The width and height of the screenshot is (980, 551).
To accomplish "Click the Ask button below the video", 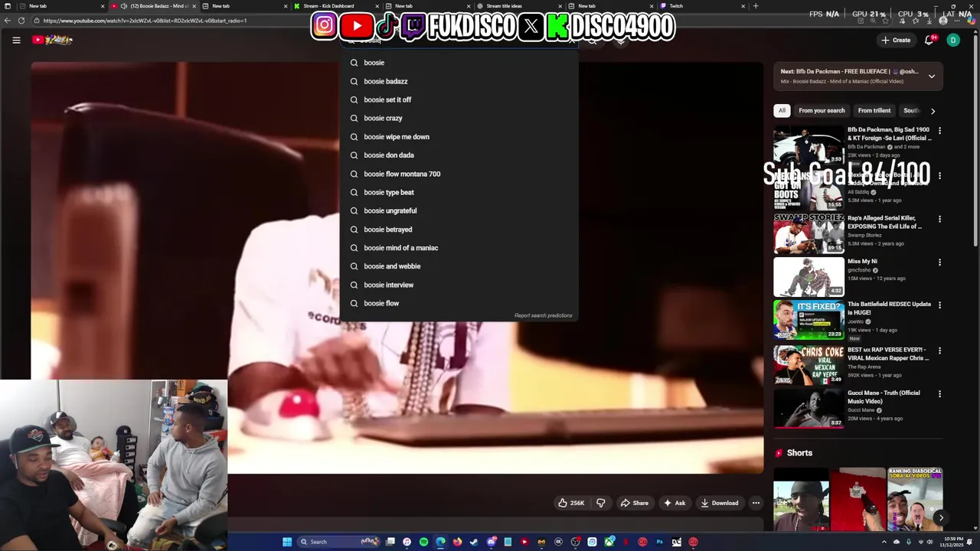I will pos(675,503).
